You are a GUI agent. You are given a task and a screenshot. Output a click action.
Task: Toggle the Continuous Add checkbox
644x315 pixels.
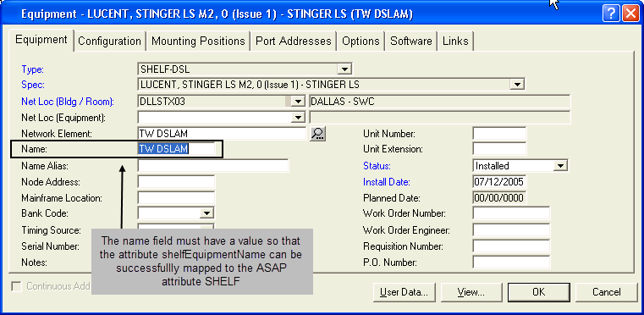(x=16, y=286)
